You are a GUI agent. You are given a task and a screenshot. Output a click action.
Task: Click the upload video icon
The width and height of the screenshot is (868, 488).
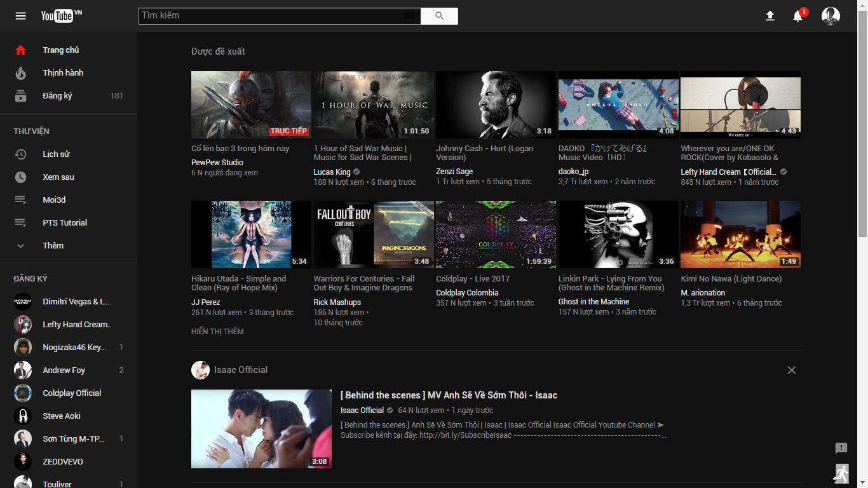tap(770, 16)
